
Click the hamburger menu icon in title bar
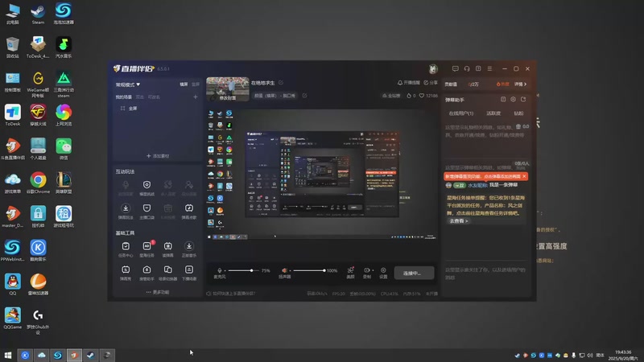point(489,68)
